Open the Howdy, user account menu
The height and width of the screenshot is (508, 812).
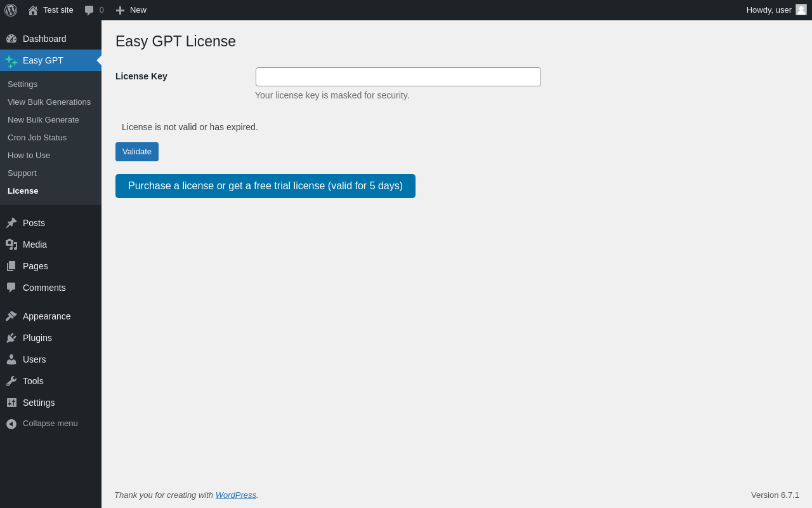[769, 10]
